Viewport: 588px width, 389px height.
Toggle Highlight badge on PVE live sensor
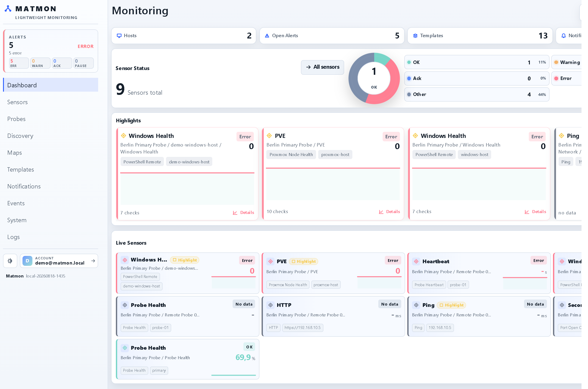pos(304,261)
